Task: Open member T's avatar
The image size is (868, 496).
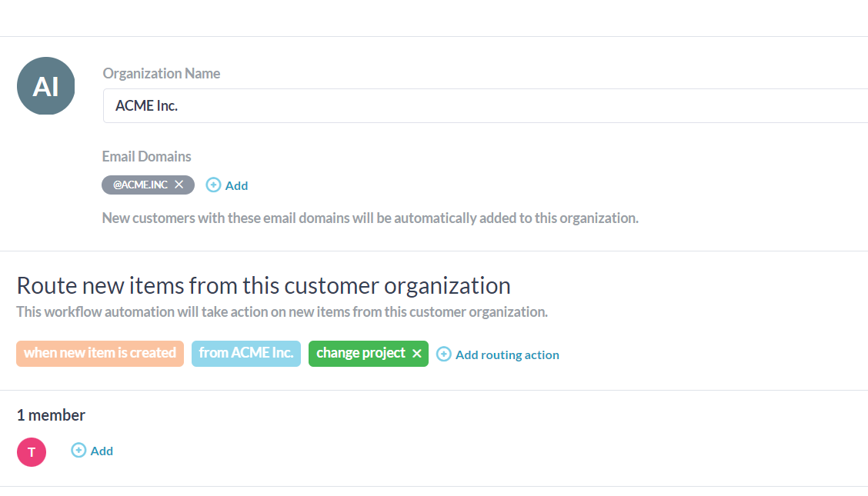Action: coord(32,451)
